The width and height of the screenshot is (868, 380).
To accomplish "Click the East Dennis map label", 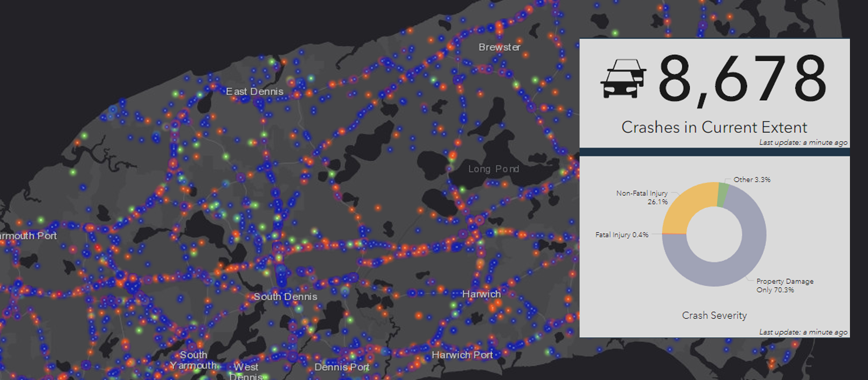I will click(x=254, y=91).
